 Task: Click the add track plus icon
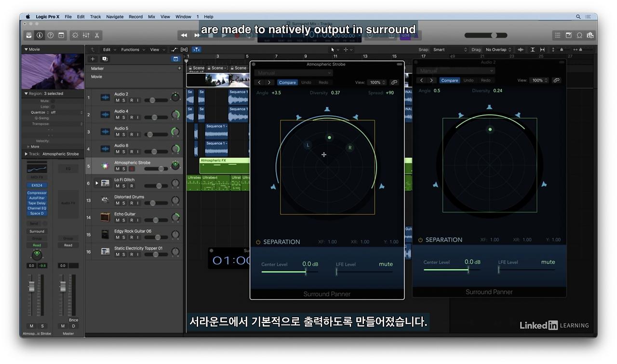tap(93, 59)
